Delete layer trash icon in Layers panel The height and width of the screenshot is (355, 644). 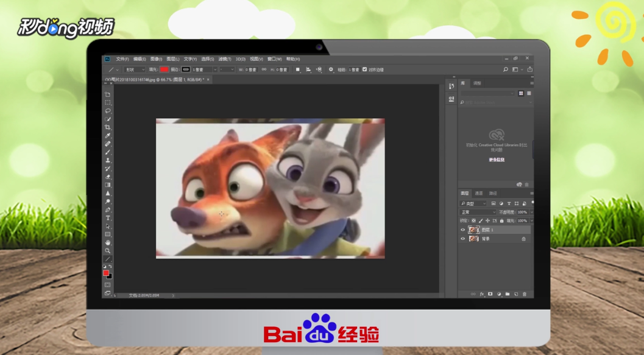525,294
